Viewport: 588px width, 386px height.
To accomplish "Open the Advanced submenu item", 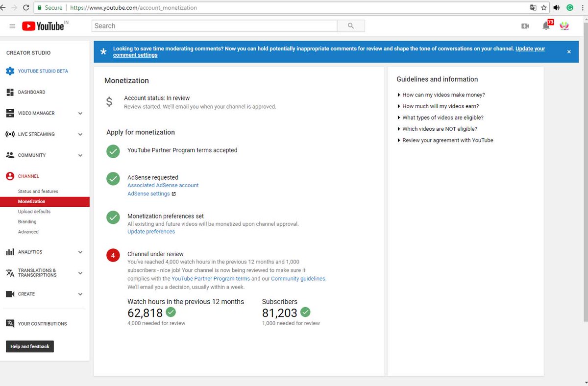I will (x=28, y=232).
